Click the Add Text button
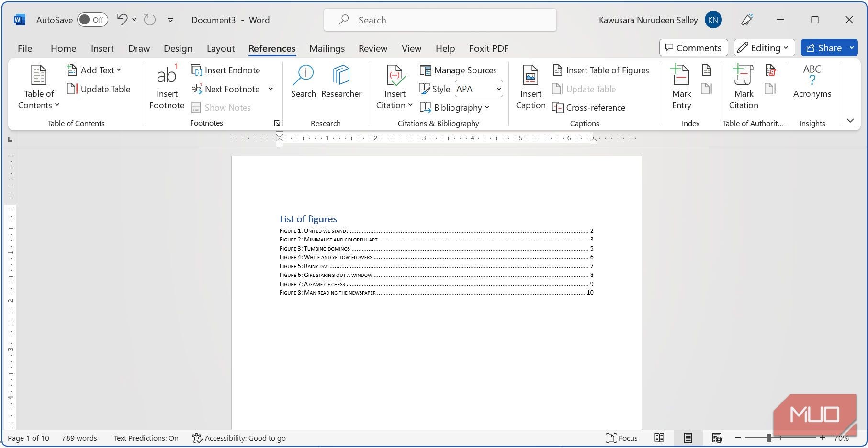 point(94,70)
